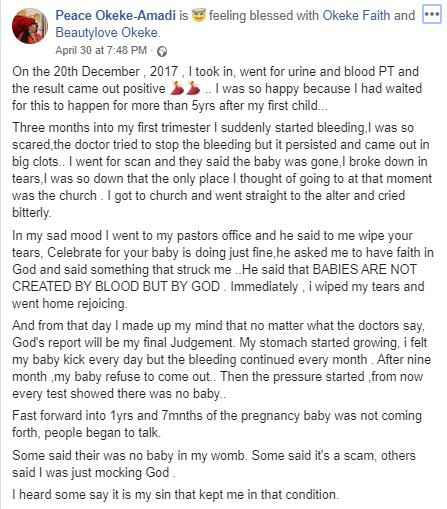
Task: Open the April 30 at 7:48 PM timestamp
Action: coord(101,50)
